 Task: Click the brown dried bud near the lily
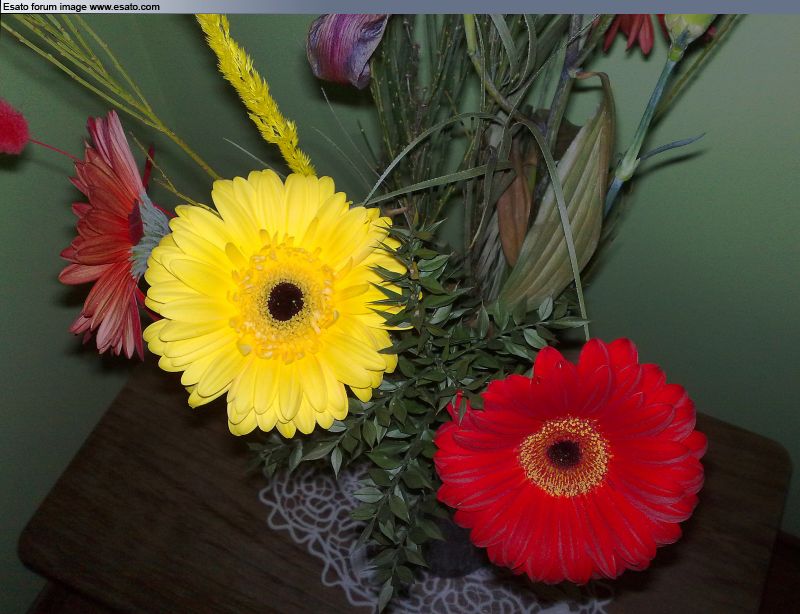click(514, 215)
